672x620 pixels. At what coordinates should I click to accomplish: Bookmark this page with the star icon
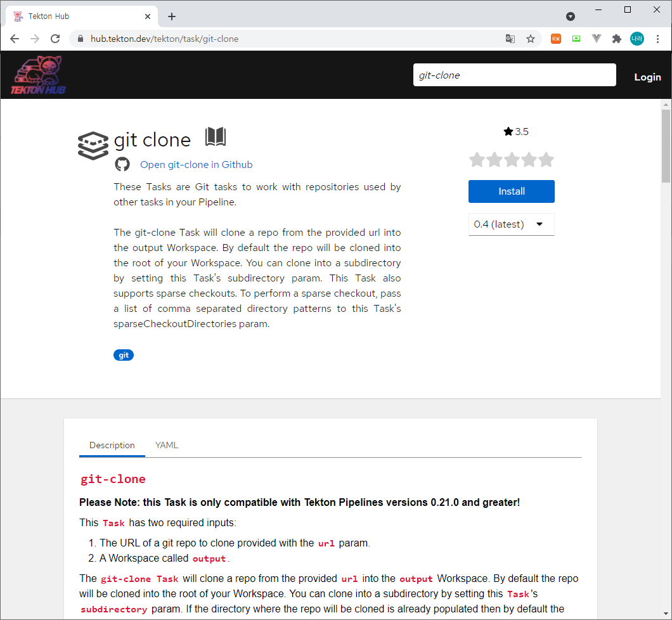tap(531, 39)
